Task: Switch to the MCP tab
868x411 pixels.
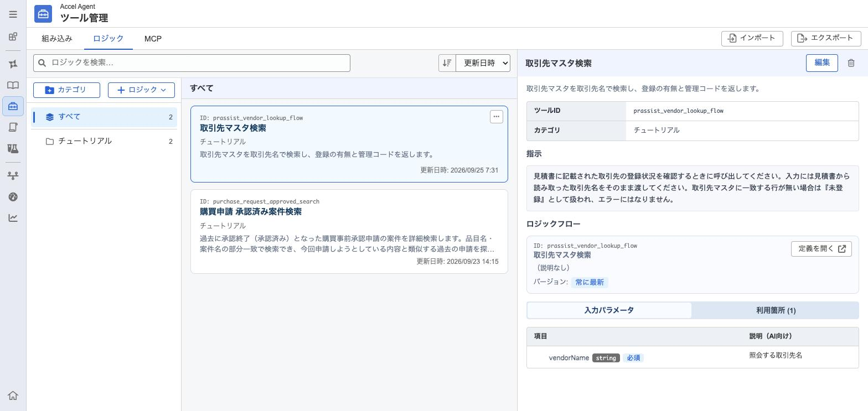Action: pyautogui.click(x=153, y=39)
